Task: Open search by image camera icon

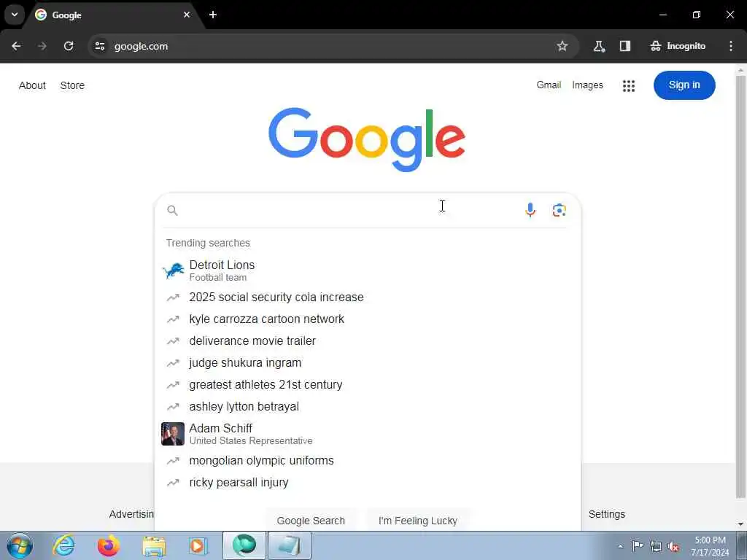Action: tap(560, 210)
